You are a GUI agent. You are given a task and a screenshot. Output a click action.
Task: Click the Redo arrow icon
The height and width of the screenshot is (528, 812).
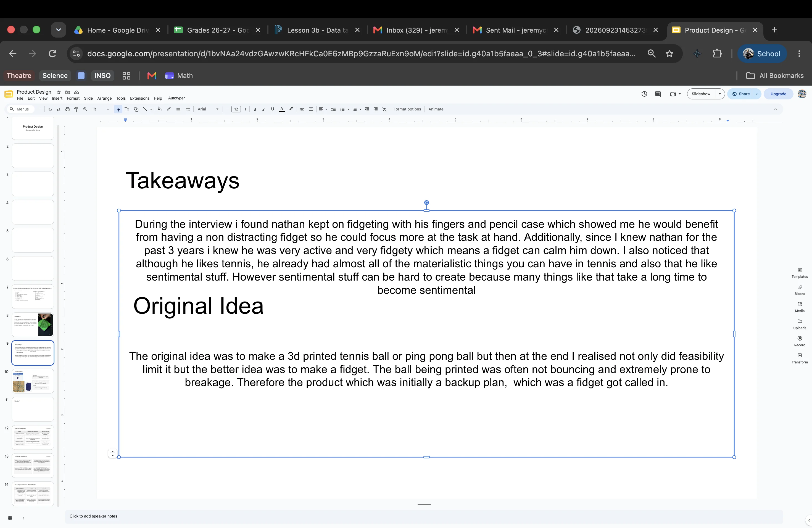(x=59, y=109)
